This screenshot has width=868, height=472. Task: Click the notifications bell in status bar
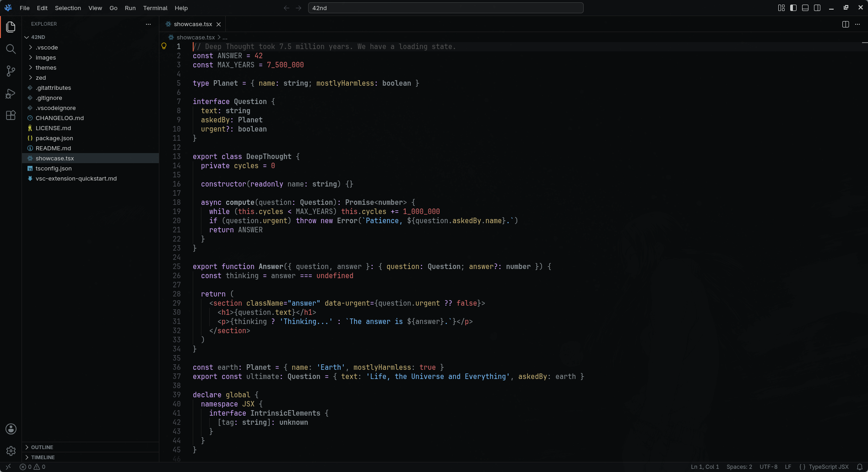(x=860, y=467)
